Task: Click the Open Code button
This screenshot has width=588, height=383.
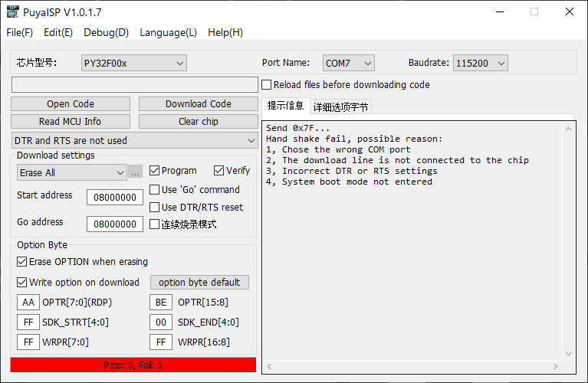Action: pyautogui.click(x=71, y=104)
